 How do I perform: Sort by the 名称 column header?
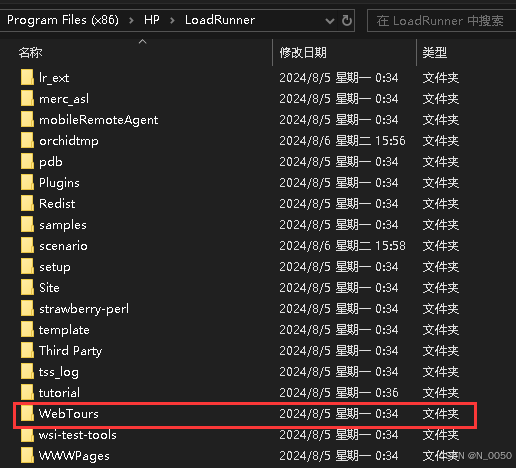(x=31, y=53)
